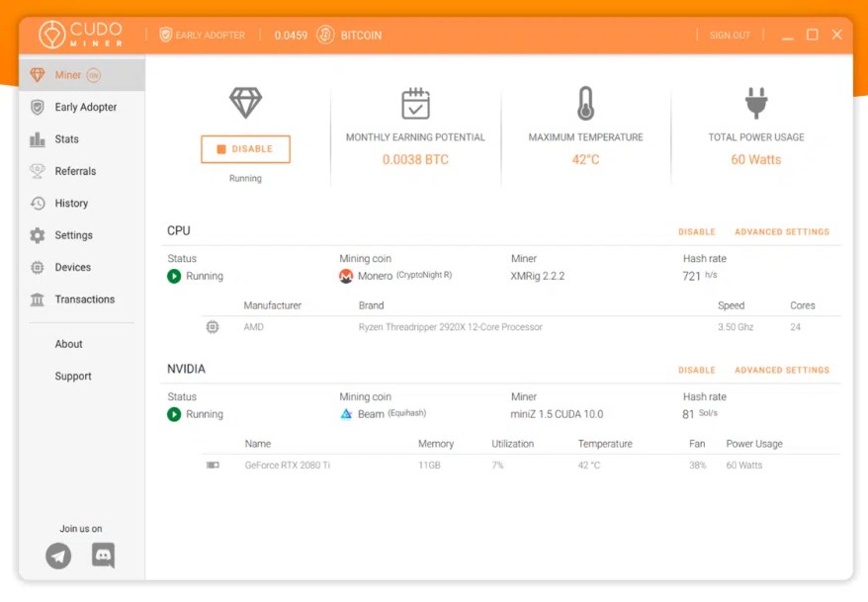Click the Beam mining coin name
This screenshot has height=602, width=868.
pyautogui.click(x=371, y=414)
